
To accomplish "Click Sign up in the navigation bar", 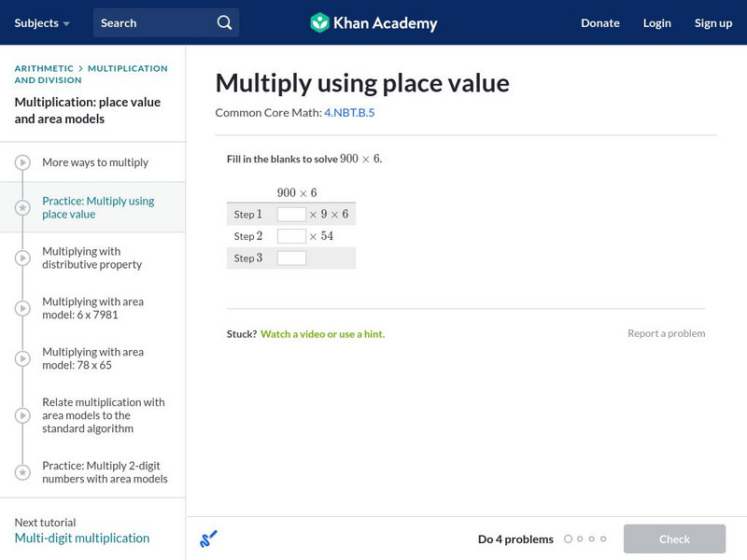I will 713,22.
